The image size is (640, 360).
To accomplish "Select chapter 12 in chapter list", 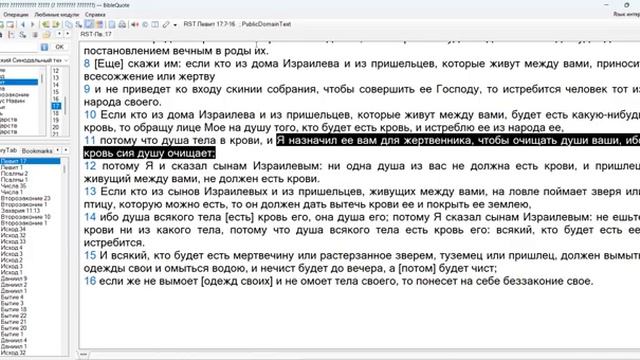I will point(56,71).
